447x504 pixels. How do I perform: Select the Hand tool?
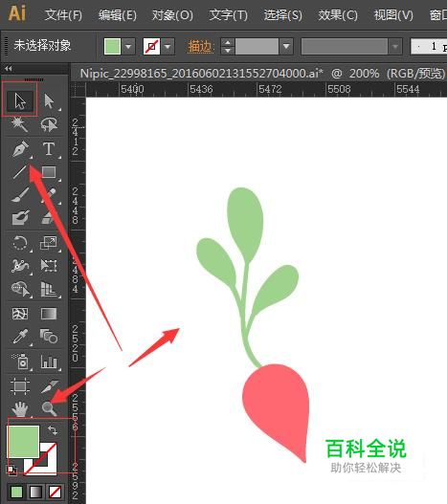(x=20, y=409)
